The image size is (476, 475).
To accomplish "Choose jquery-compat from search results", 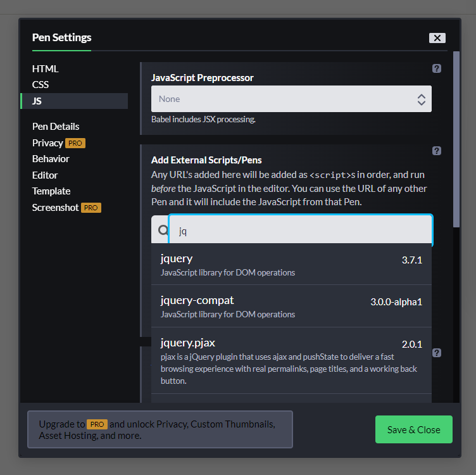I will (291, 306).
